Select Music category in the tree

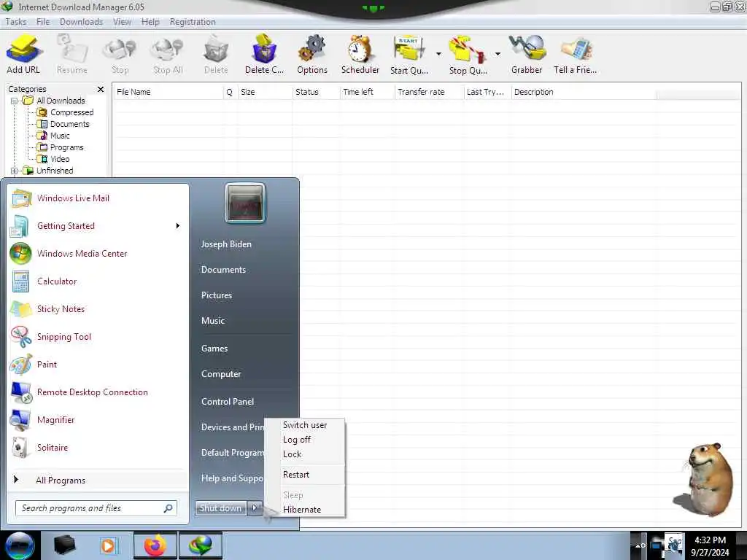tap(60, 136)
